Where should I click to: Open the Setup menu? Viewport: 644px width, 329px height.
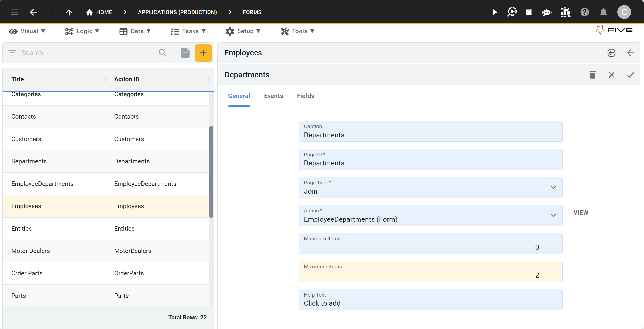pyautogui.click(x=243, y=31)
